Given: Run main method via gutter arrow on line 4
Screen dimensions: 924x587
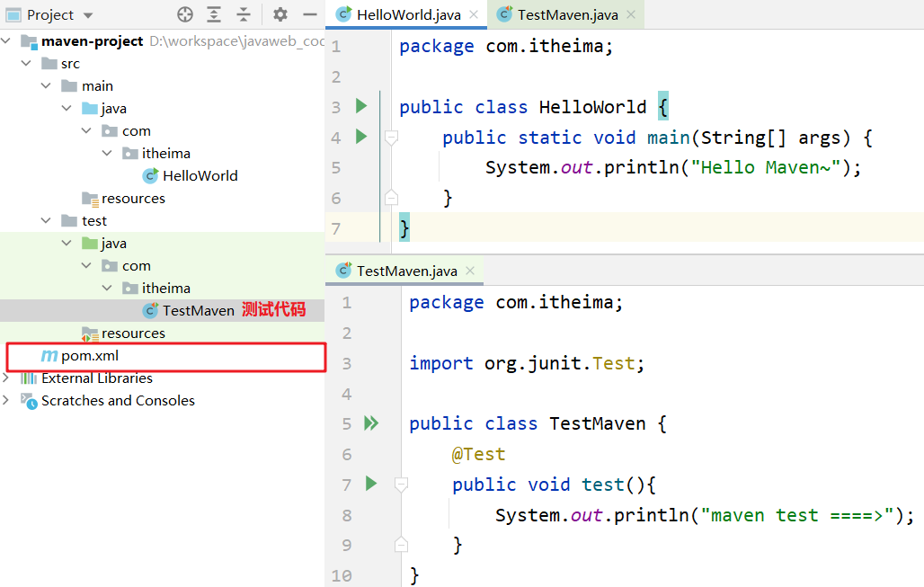Looking at the screenshot, I should (361, 137).
